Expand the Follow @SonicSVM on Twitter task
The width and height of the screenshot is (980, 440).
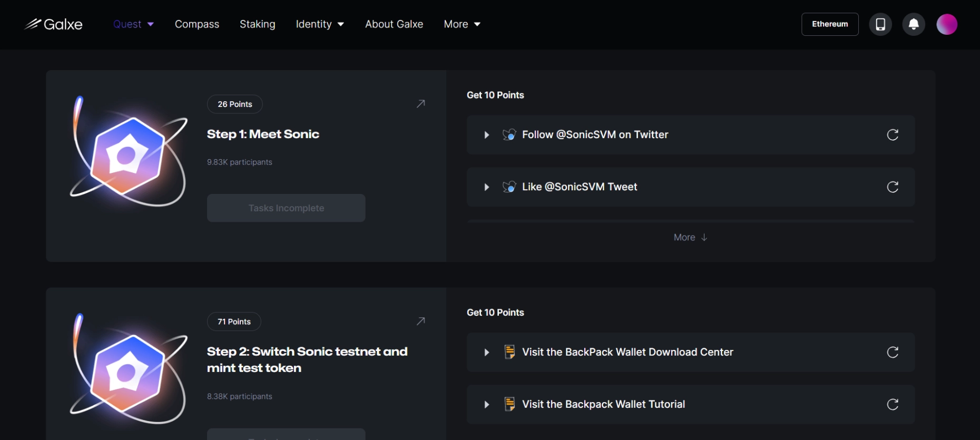click(x=486, y=135)
